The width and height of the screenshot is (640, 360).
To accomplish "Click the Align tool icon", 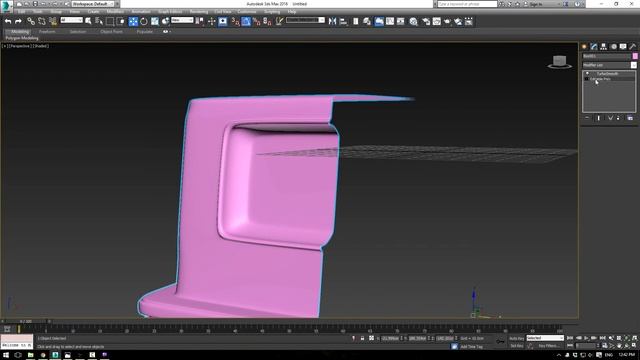I will click(x=343, y=21).
